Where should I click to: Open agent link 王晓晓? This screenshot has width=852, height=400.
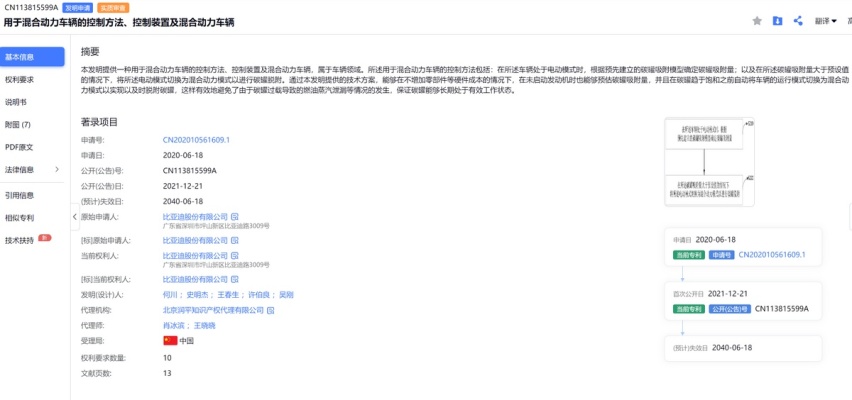pyautogui.click(x=204, y=326)
